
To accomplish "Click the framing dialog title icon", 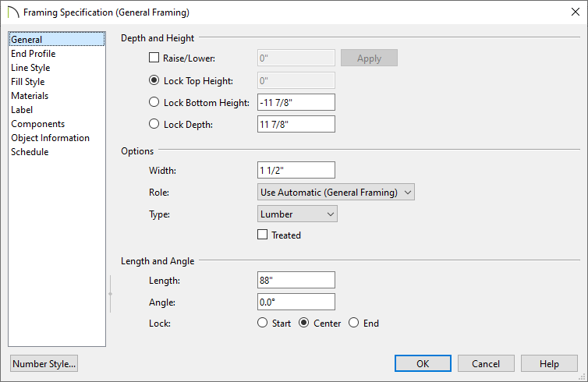I will point(13,12).
